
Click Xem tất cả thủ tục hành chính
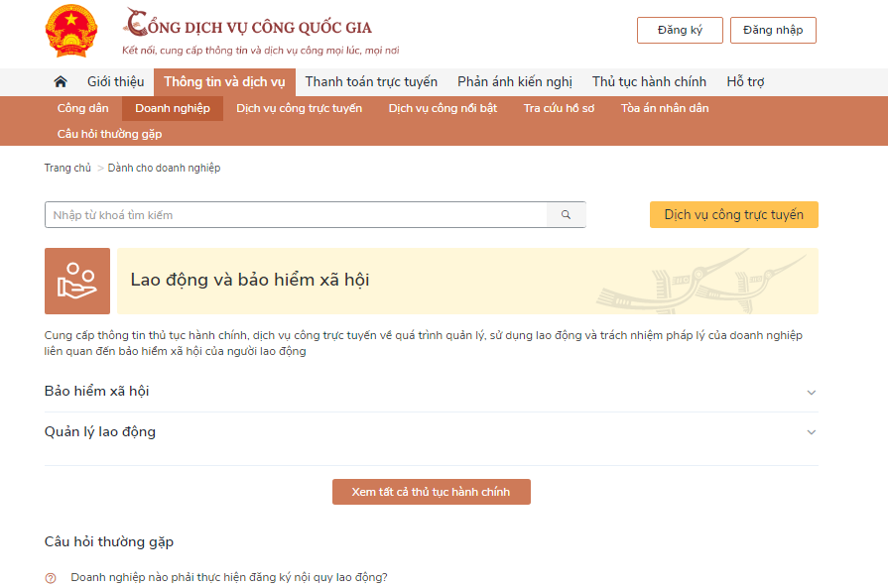point(431,492)
